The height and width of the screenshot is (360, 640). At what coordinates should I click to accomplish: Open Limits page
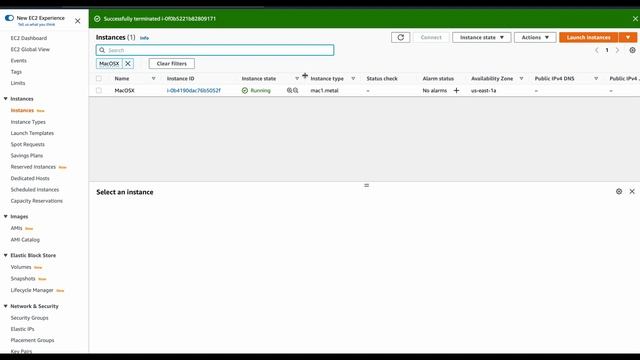[18, 83]
